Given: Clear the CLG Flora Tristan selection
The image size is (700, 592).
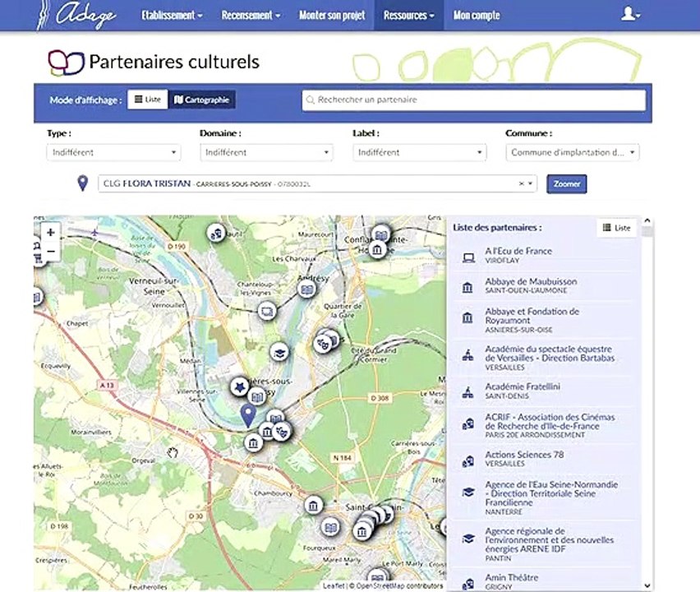Looking at the screenshot, I should tap(521, 183).
